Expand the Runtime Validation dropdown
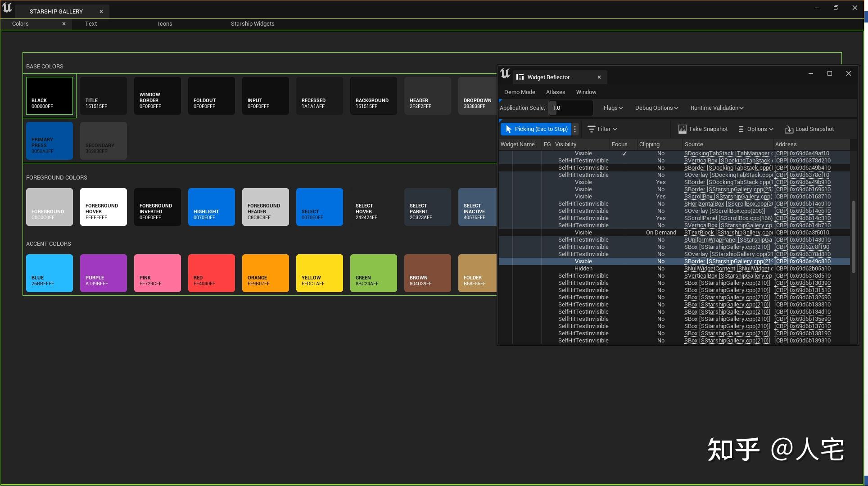This screenshot has width=868, height=486. 717,108
